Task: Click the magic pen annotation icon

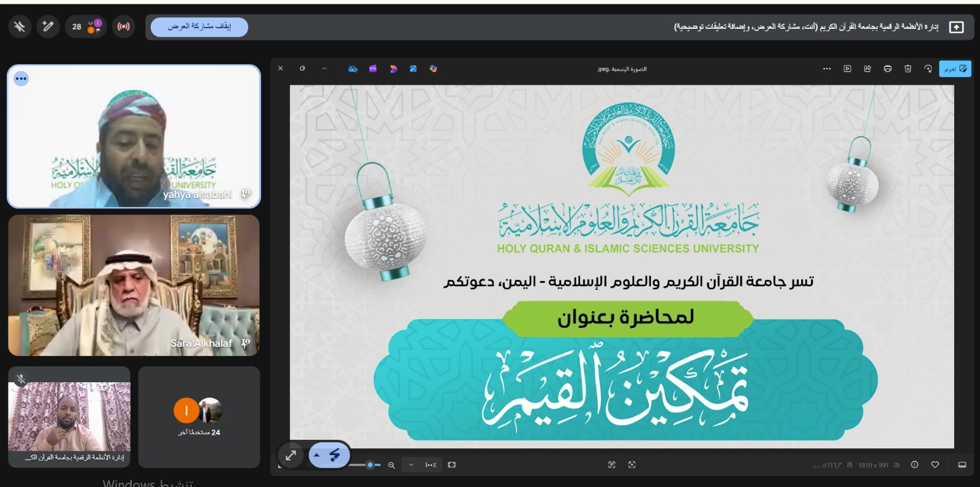Action: coord(48,27)
